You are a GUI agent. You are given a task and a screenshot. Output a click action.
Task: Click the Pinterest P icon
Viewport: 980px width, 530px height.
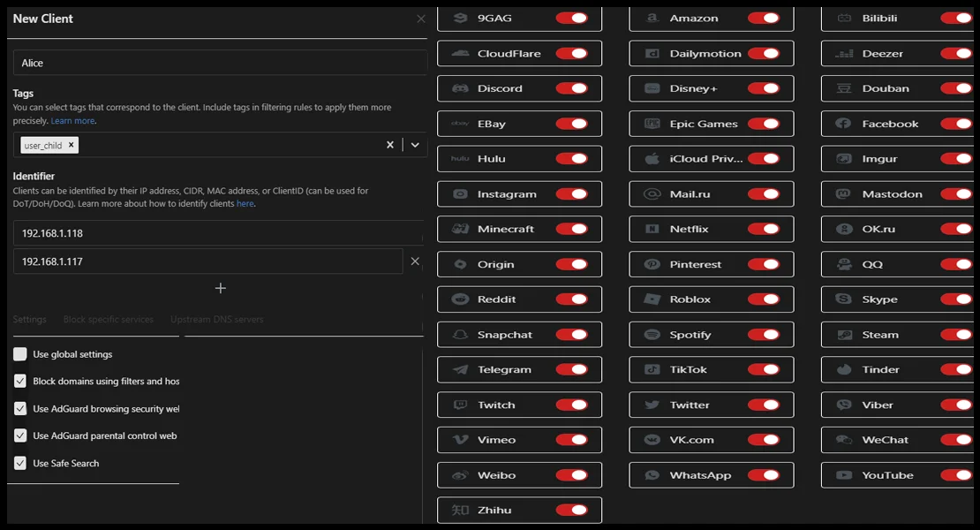[x=652, y=264]
